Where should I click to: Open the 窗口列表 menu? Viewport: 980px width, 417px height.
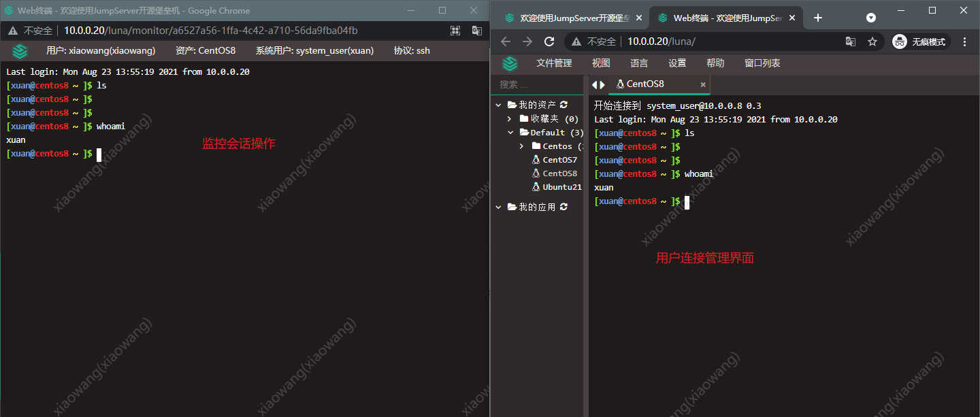click(762, 63)
